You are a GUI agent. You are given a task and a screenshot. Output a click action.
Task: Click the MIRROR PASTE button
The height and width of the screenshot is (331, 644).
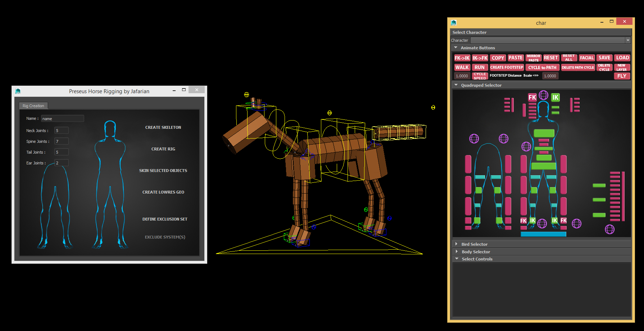coord(533,58)
